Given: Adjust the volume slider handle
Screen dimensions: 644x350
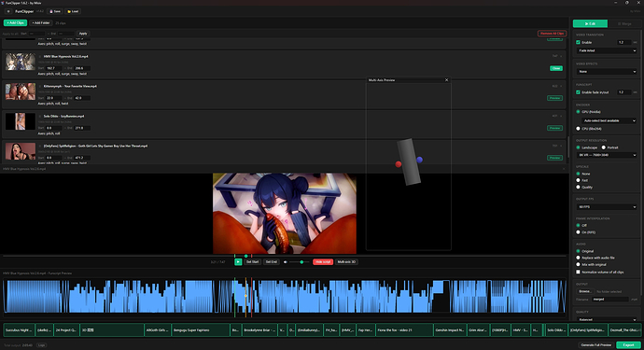Looking at the screenshot, I should 301,261.
